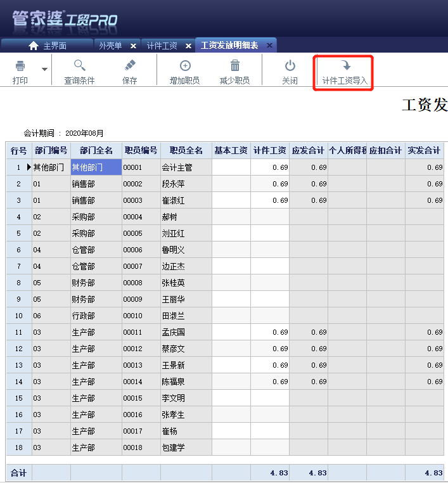This screenshot has height=483, width=448.
Task: Click the home icon on main tab
Action: coord(34,46)
